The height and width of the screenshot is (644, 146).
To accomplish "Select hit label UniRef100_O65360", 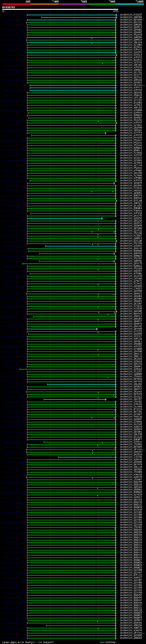I will click(x=131, y=130).
